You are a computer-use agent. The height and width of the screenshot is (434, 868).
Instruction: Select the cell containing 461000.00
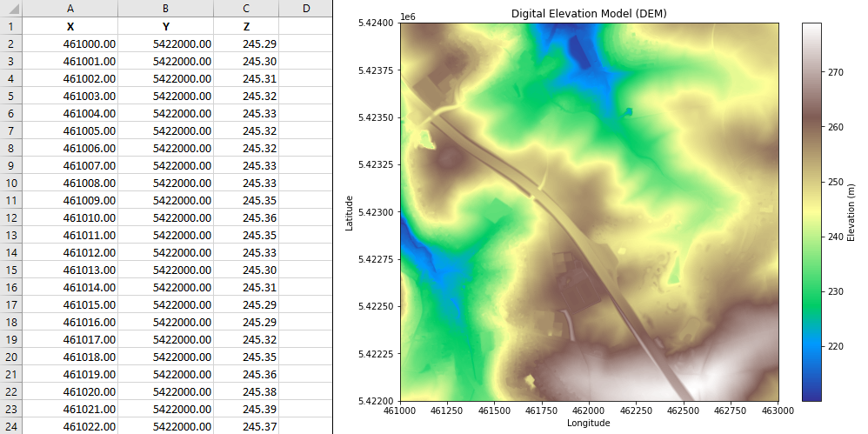point(70,43)
